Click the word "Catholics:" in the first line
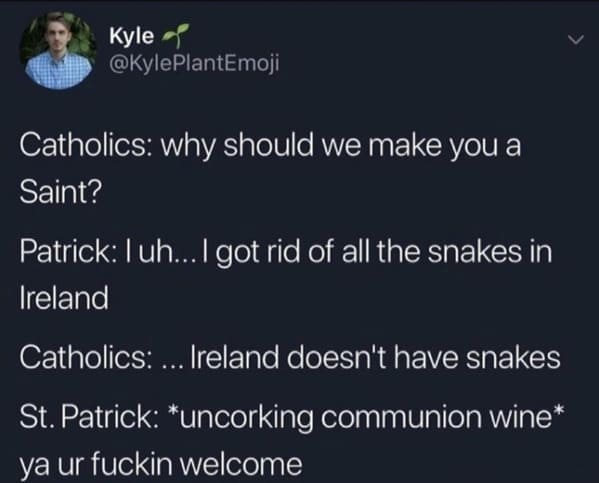Viewport: 599px width, 483px height. (x=84, y=145)
